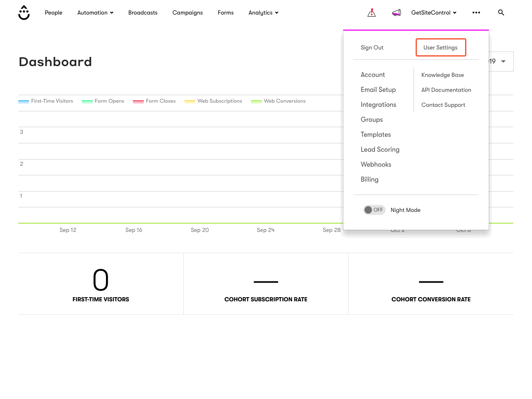Image resolution: width=532 pixels, height=399 pixels.
Task: Toggle the First-Time Visitors chart legend
Action: [46, 101]
